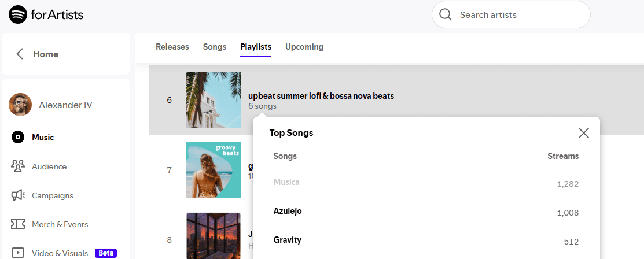Open the Campaigns megaphone icon
This screenshot has height=259, width=644.
point(18,195)
